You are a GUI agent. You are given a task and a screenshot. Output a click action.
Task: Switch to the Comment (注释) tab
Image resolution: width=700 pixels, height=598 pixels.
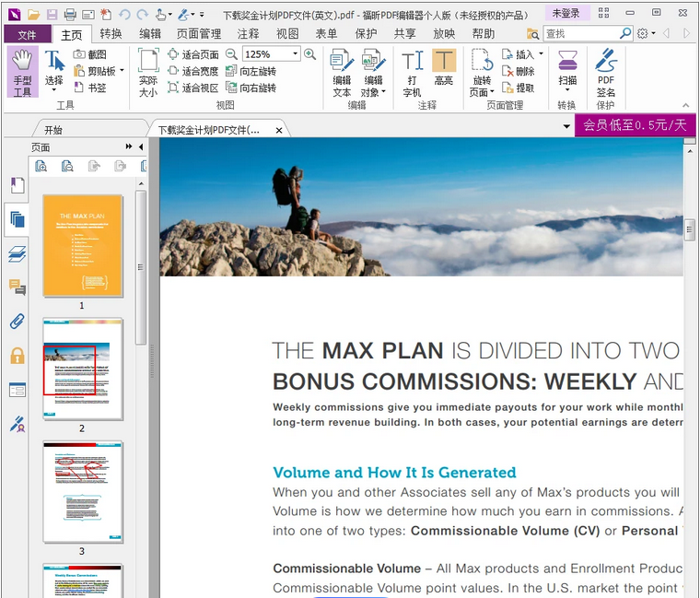(248, 34)
